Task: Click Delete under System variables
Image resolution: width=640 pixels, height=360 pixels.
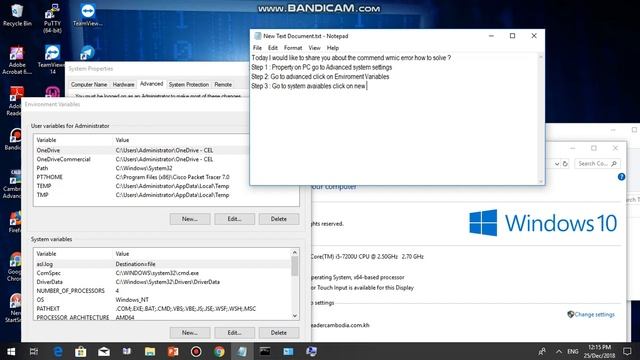Action: tap(279, 333)
